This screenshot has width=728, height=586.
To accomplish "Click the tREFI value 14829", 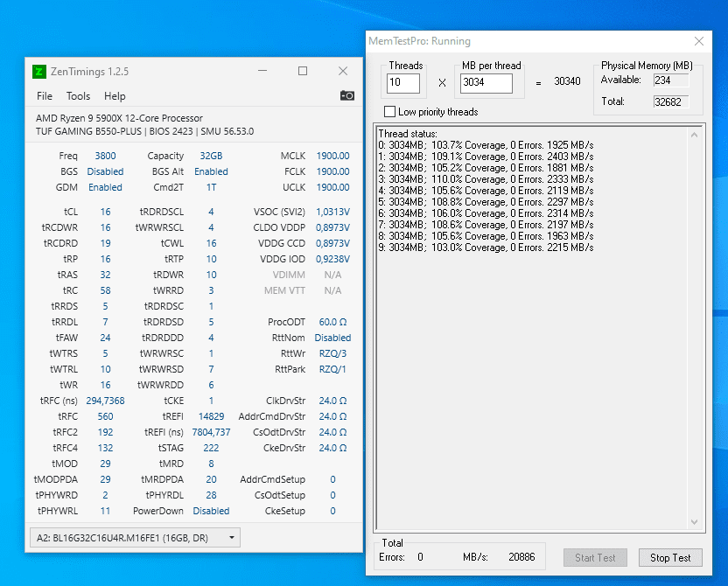I will (x=211, y=416).
